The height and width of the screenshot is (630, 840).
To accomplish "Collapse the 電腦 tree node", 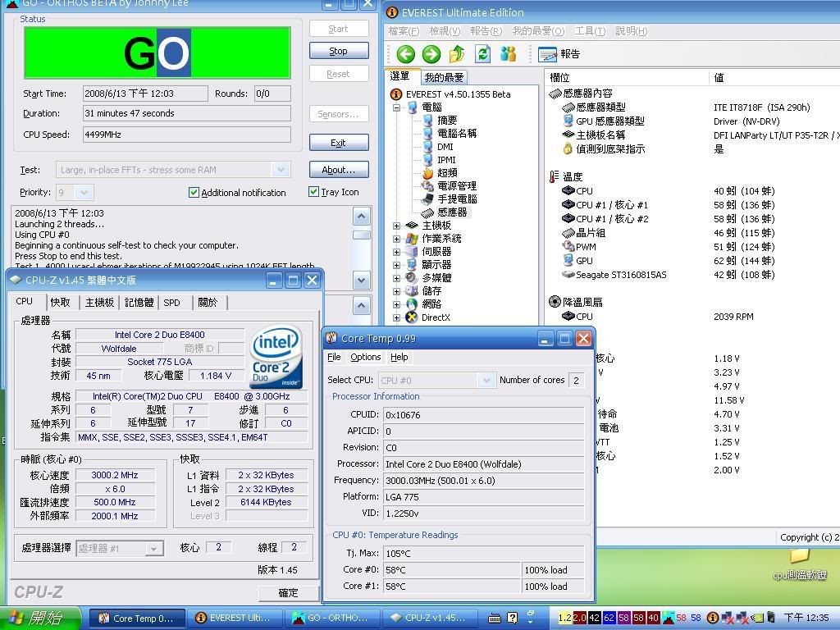I will (396, 107).
